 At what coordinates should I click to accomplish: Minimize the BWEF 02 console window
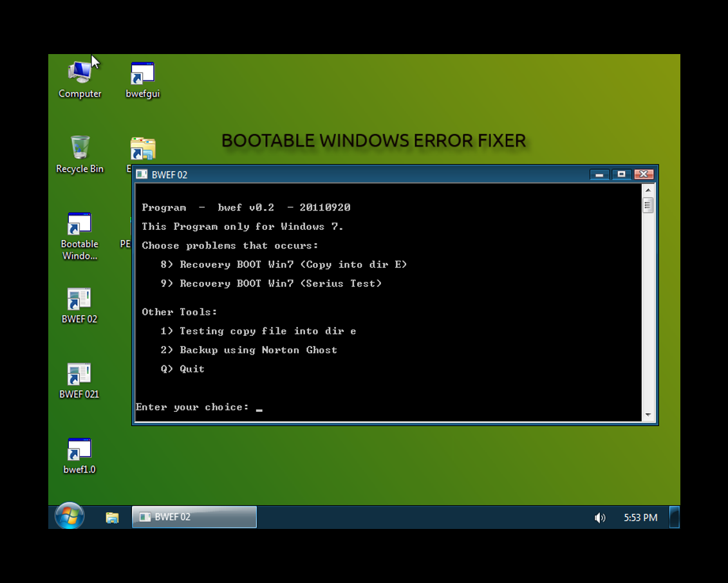coord(599,174)
